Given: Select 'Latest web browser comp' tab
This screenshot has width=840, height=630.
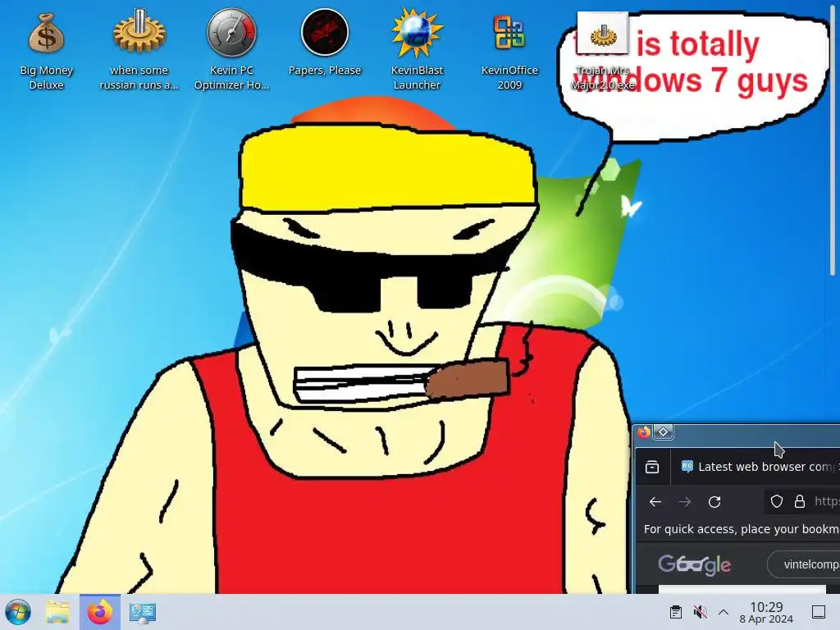Looking at the screenshot, I should (x=757, y=467).
